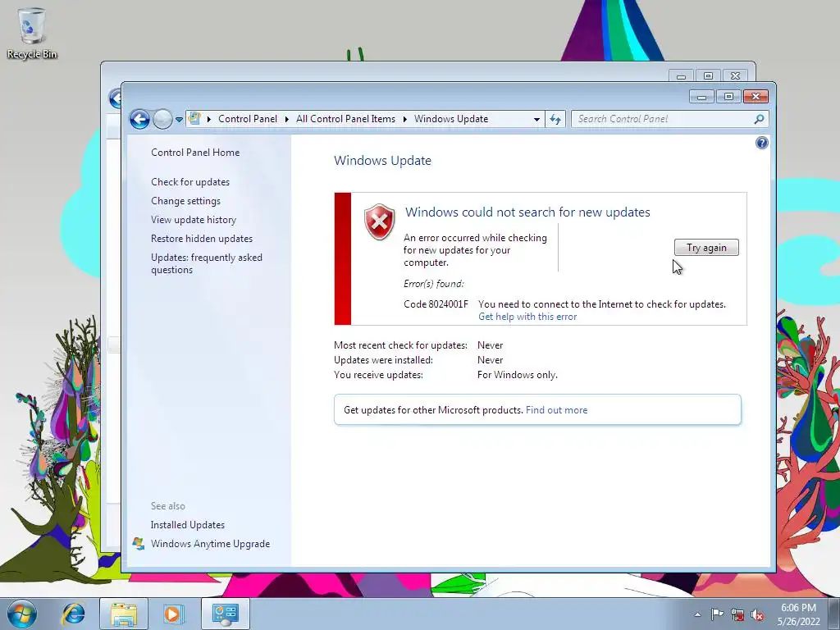840x630 pixels.
Task: Close the Windows Update window
Action: tap(756, 97)
